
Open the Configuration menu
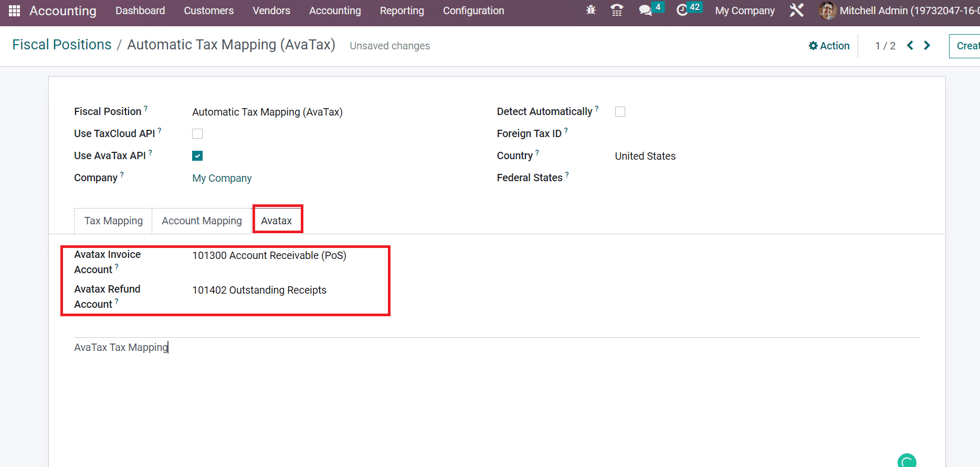pyautogui.click(x=473, y=11)
